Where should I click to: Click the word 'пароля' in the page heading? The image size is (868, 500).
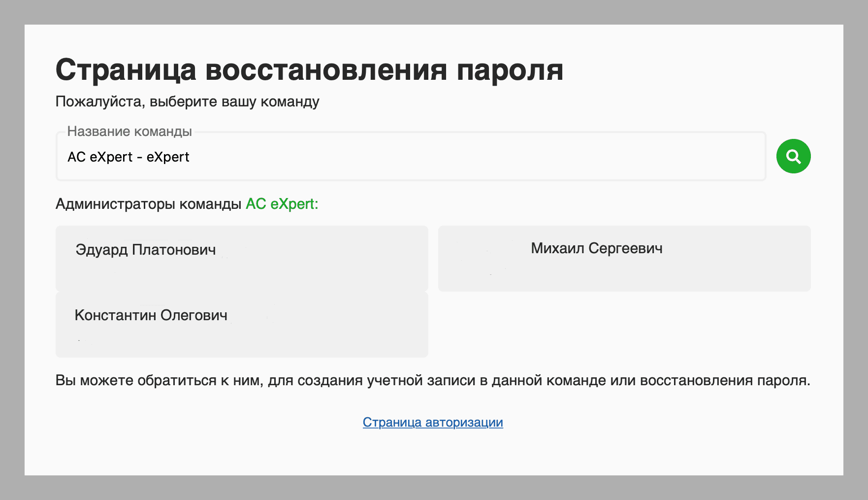[510, 70]
